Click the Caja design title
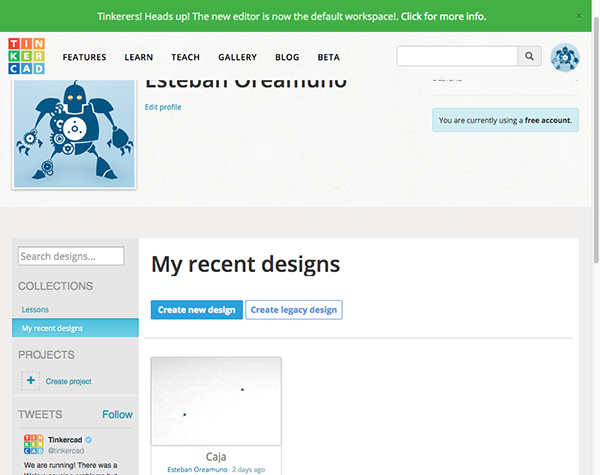 (x=216, y=456)
